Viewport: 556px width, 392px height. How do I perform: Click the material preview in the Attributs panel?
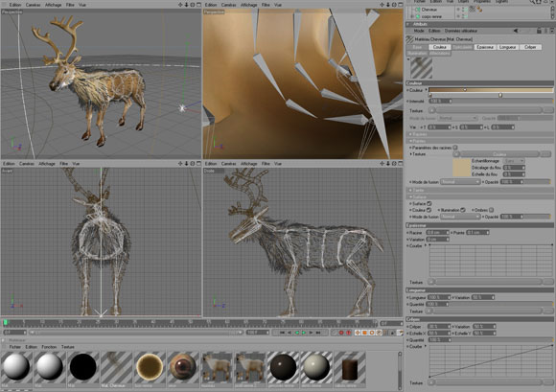click(421, 67)
